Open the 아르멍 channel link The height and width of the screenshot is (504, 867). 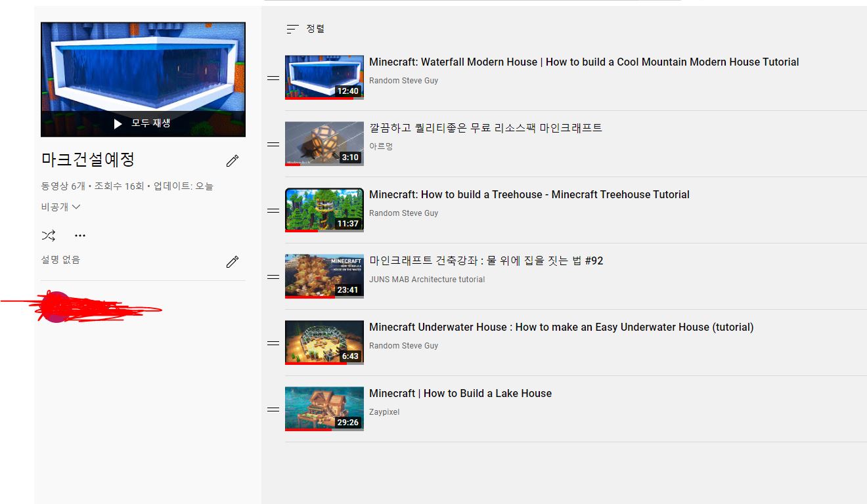coord(381,146)
